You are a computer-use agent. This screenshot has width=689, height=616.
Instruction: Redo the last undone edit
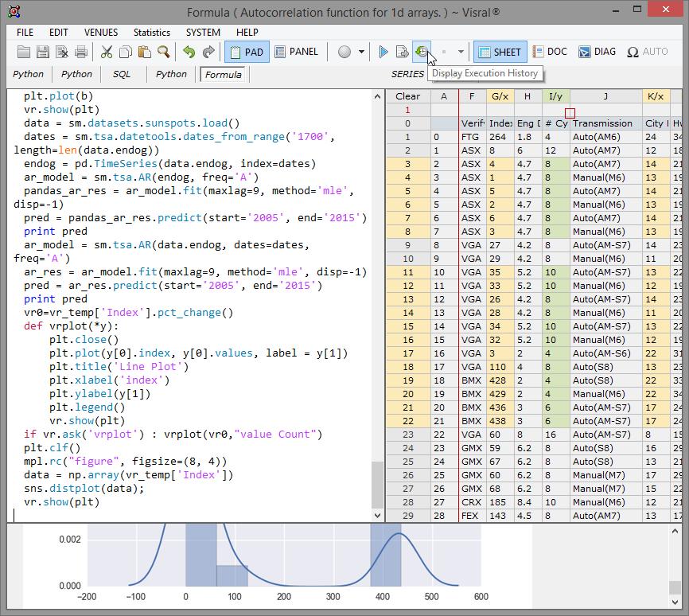pos(208,53)
